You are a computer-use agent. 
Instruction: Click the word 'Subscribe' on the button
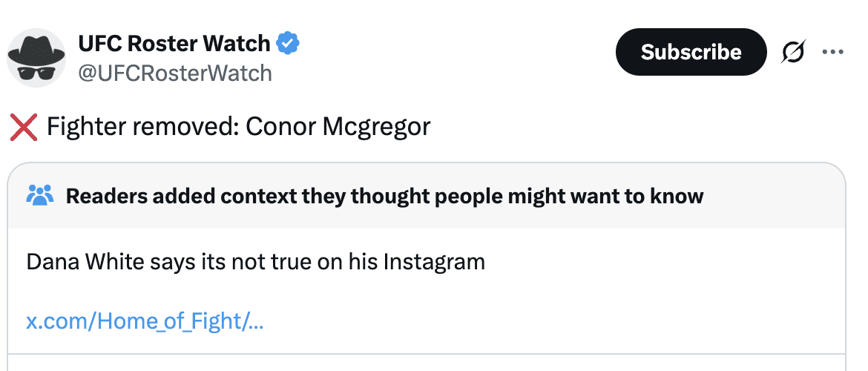coord(691,52)
